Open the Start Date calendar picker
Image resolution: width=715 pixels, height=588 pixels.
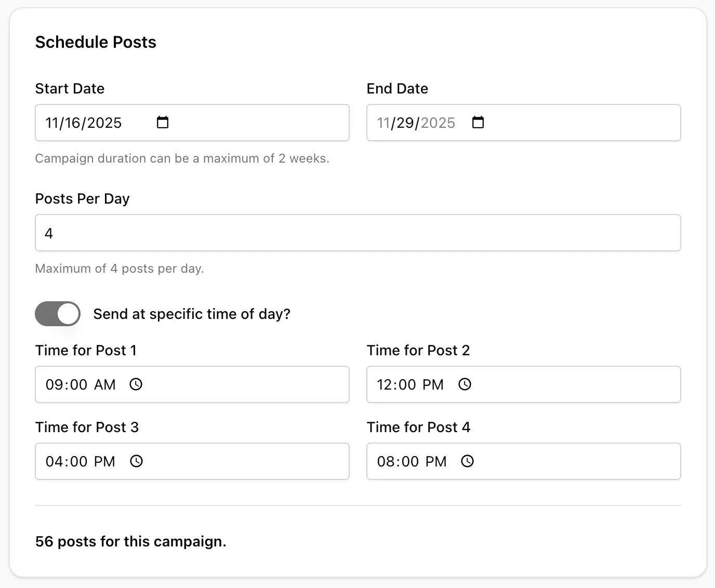162,123
